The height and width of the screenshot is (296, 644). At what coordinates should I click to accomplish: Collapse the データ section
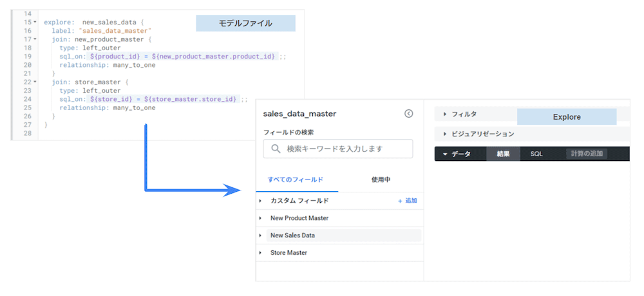445,154
